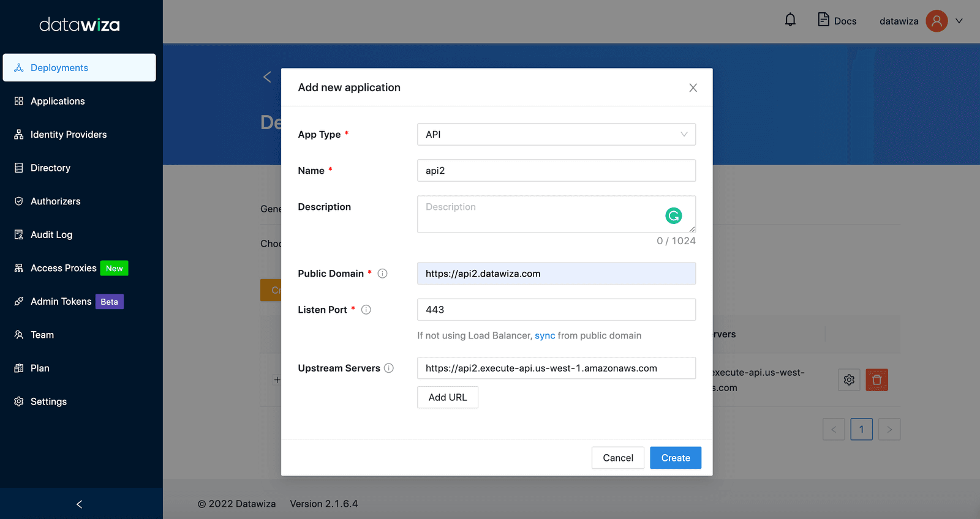Open Applications in the sidebar

coord(79,101)
